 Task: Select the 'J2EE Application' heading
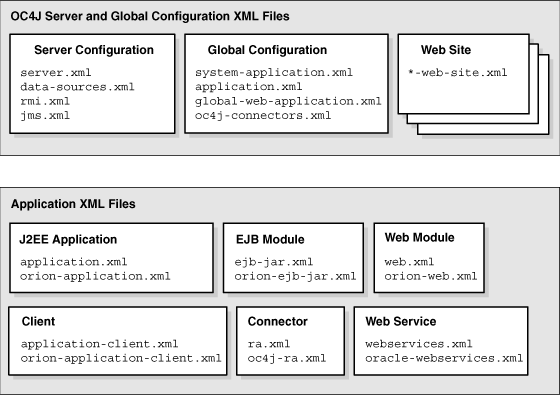68,239
